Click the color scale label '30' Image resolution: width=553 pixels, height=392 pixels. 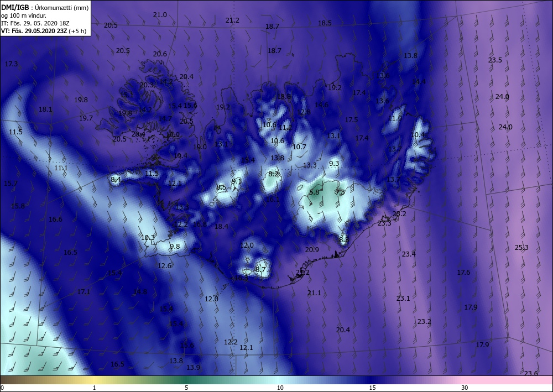pyautogui.click(x=465, y=388)
